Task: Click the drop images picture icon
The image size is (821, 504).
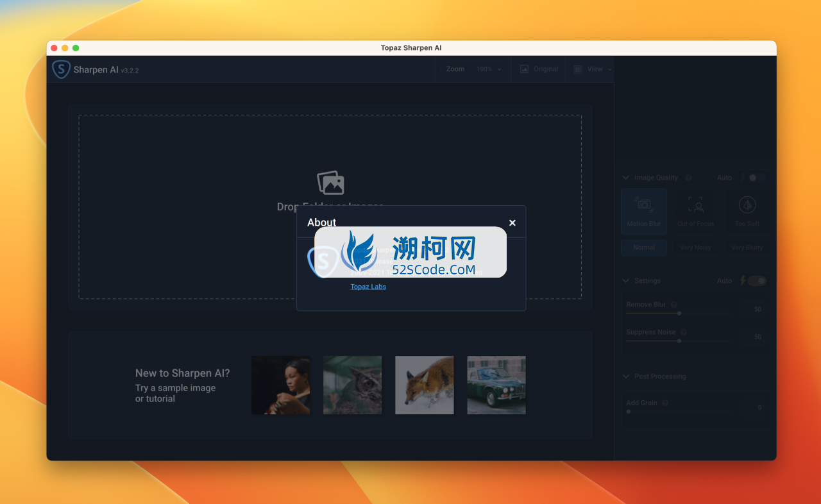Action: pos(330,183)
